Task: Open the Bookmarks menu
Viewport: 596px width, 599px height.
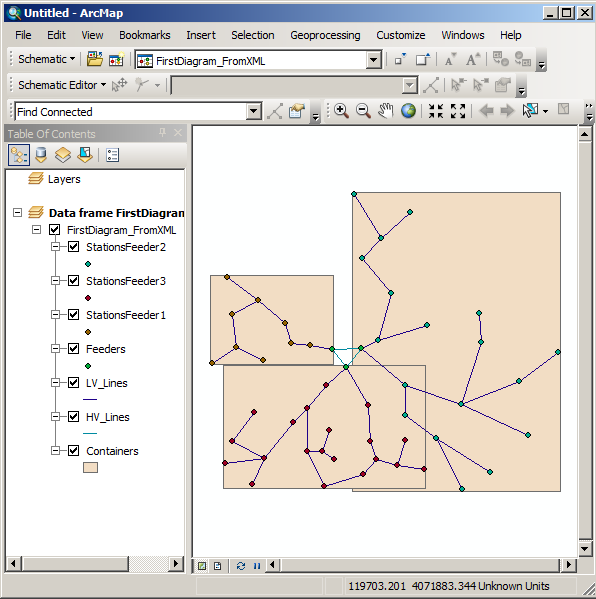Action: [145, 35]
